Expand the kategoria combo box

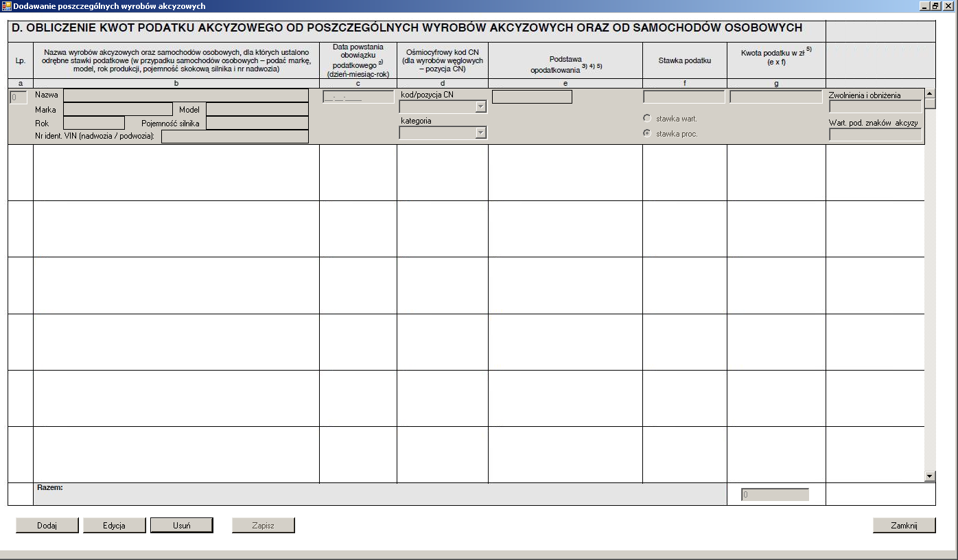pos(480,133)
